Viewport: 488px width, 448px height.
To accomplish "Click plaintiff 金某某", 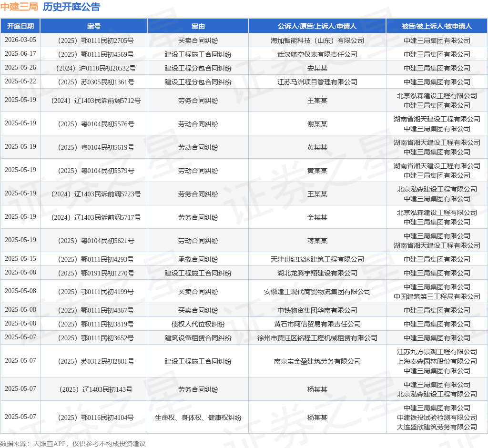I will pos(317,217).
